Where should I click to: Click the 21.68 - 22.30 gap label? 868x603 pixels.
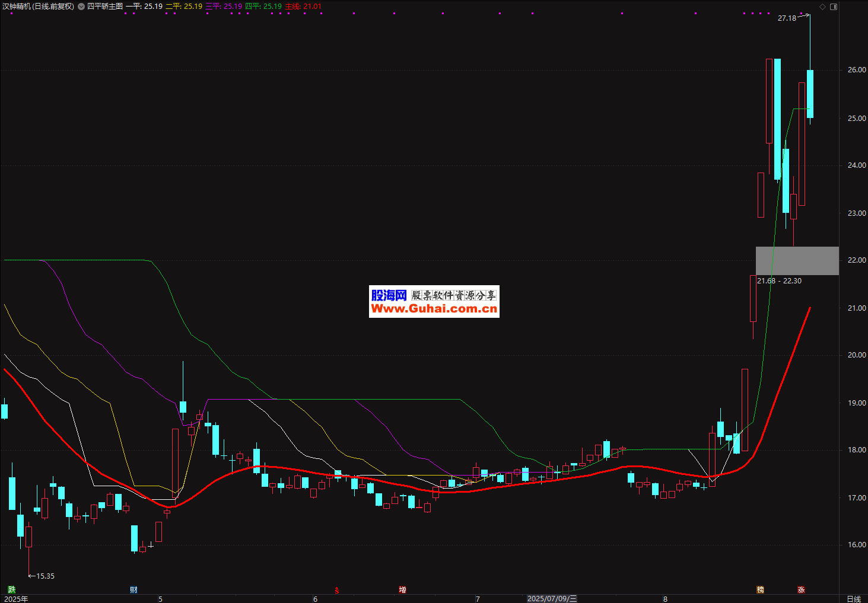pos(779,281)
